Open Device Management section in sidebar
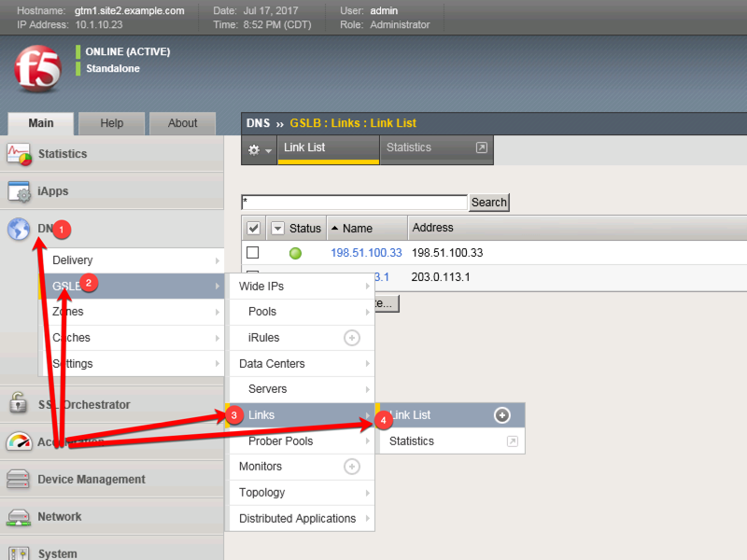 [112, 480]
